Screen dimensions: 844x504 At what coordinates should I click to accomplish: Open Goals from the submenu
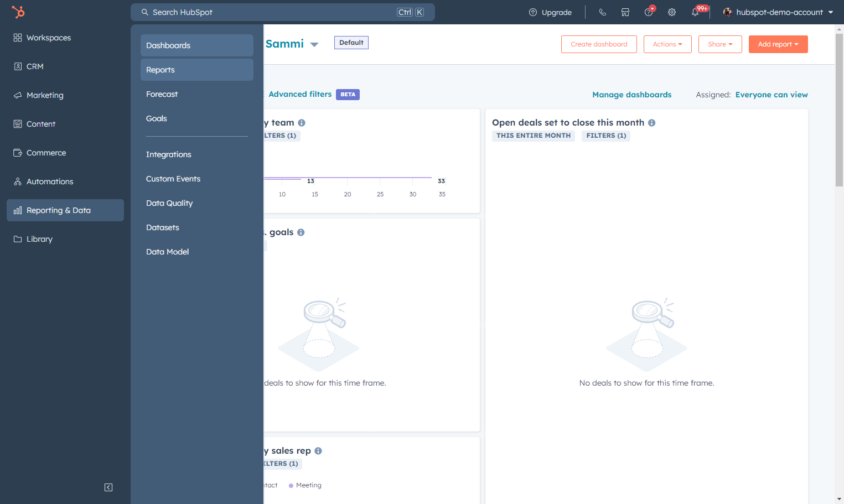point(197,118)
